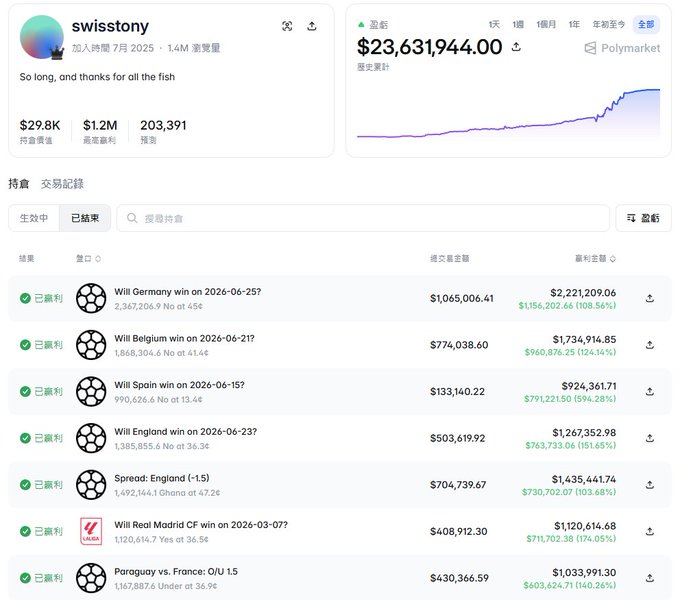Image resolution: width=680 pixels, height=600 pixels.
Task: Click the soccer ball icon for England win market
Action: click(x=91, y=438)
